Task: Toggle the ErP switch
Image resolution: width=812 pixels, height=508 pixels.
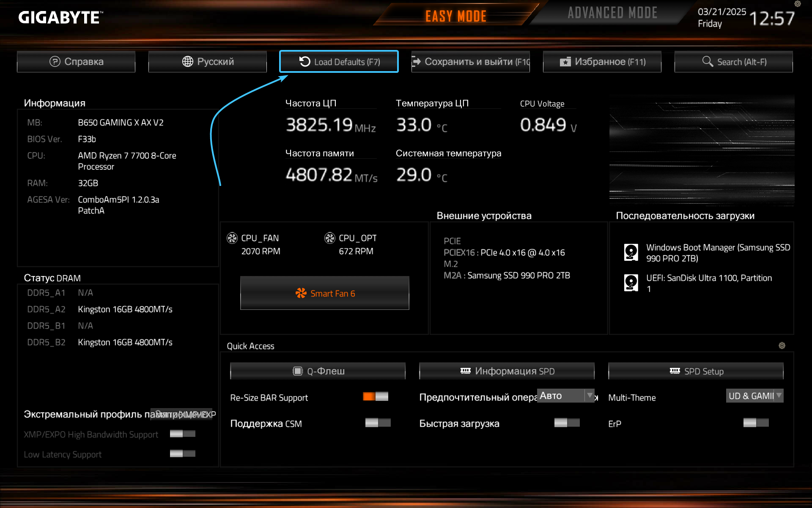Action: click(x=756, y=422)
